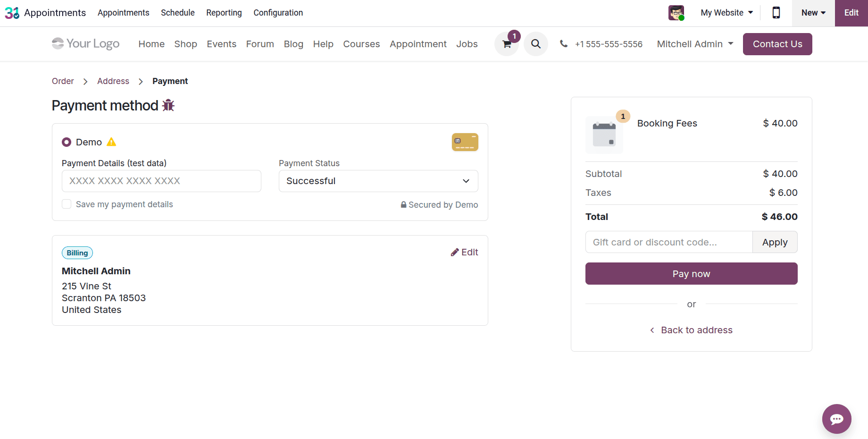Click the Address breadcrumb step
Image resolution: width=868 pixels, height=439 pixels.
coord(113,81)
